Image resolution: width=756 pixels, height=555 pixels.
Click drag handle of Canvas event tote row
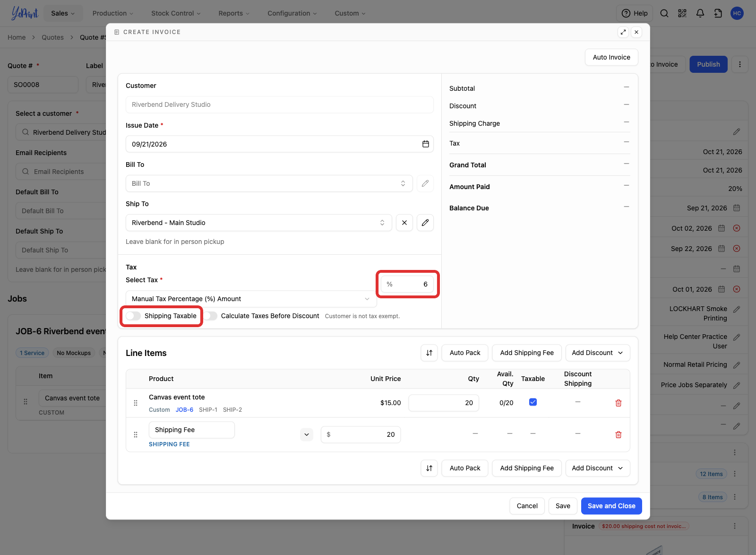[136, 403]
